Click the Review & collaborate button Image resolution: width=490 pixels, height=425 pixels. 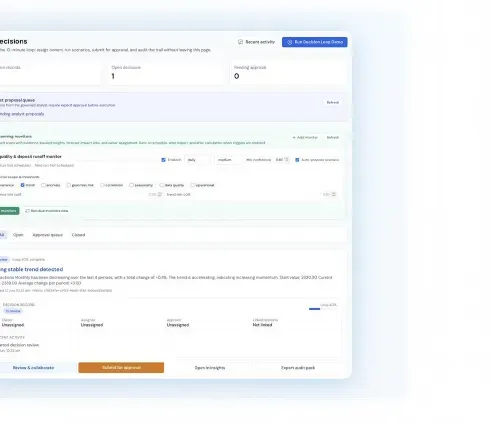[33, 368]
